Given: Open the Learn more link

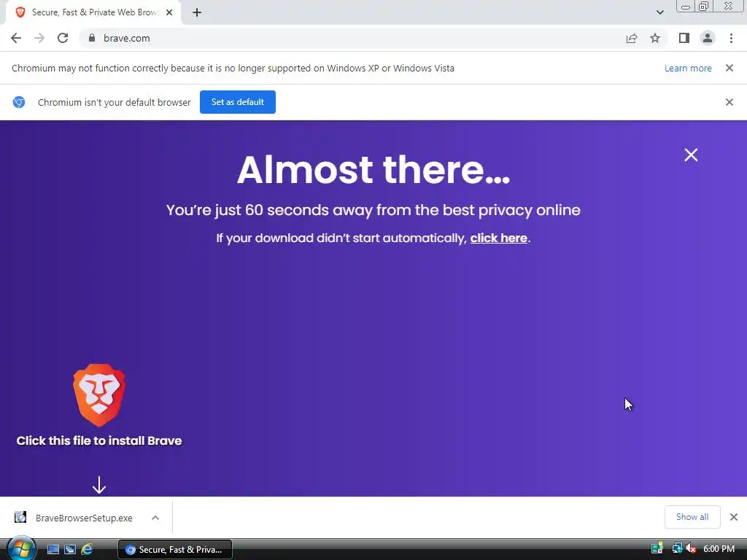Looking at the screenshot, I should tap(688, 68).
